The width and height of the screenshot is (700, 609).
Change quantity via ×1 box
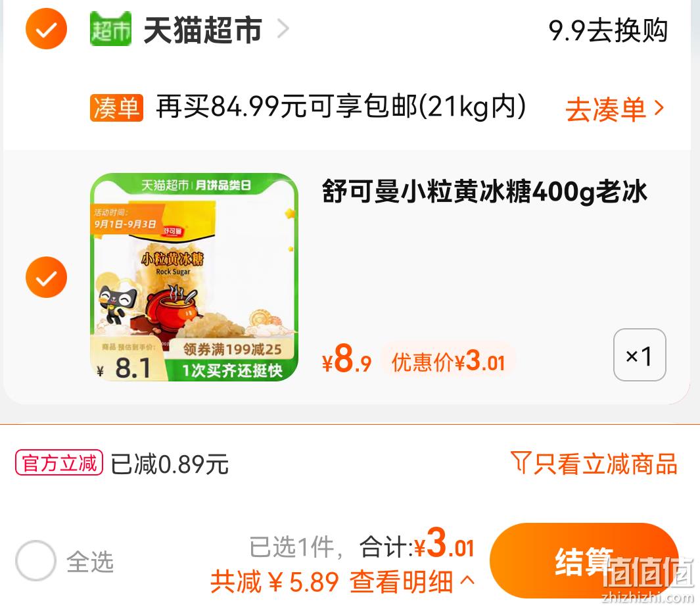click(640, 354)
